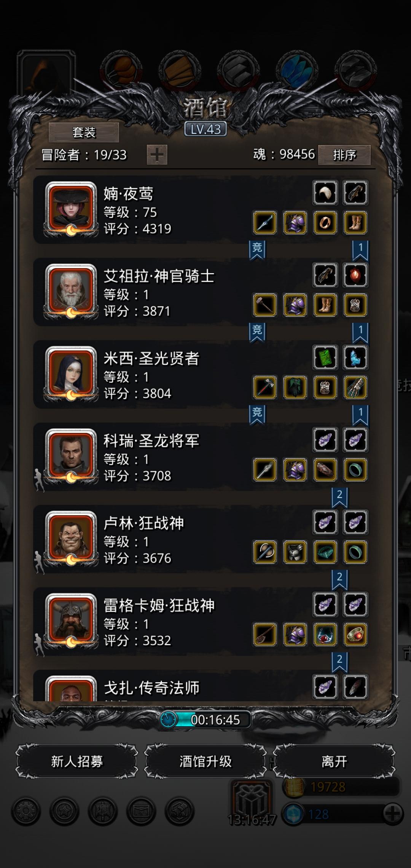Click the 酒馆升级 button
The width and height of the screenshot is (411, 868).
tap(205, 761)
